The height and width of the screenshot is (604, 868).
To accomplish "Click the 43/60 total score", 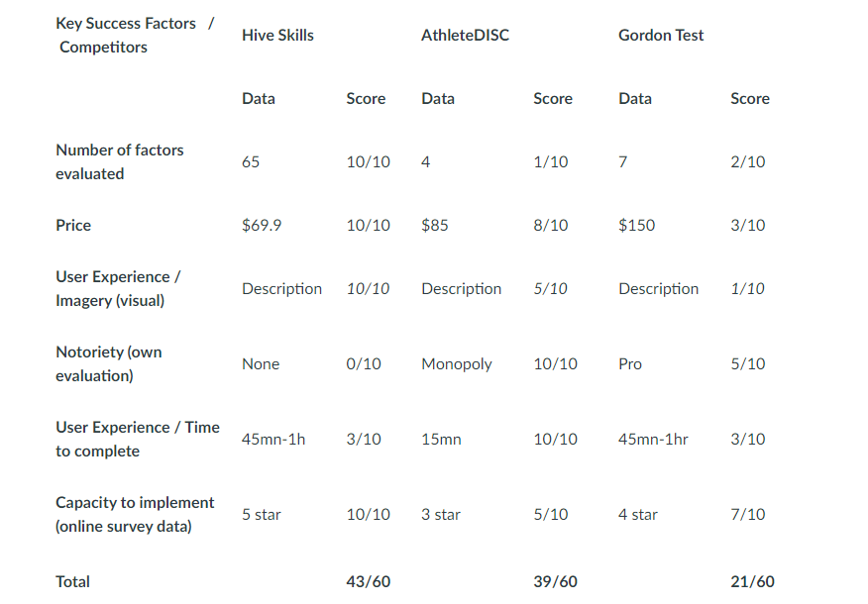I will [368, 582].
